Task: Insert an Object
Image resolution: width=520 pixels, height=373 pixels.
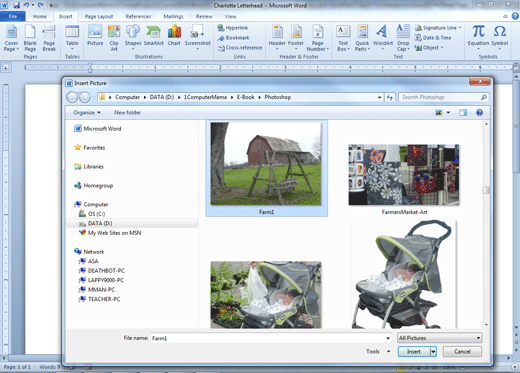Action: [429, 48]
